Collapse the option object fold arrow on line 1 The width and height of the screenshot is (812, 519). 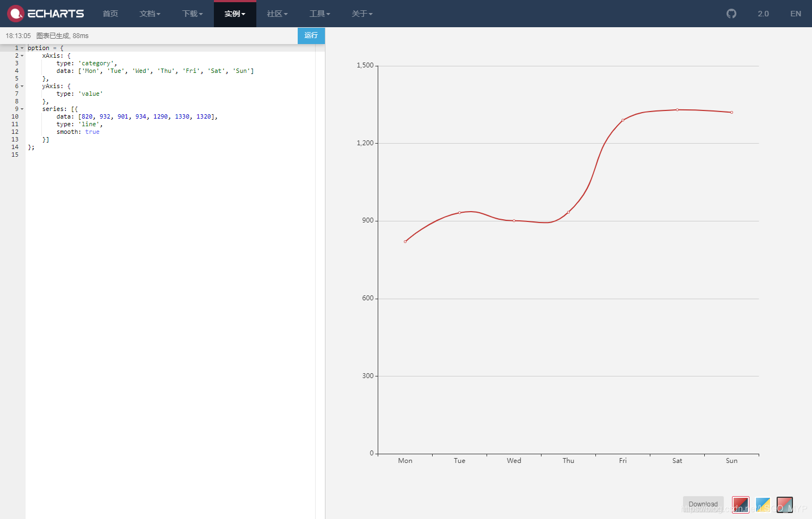pyautogui.click(x=22, y=48)
